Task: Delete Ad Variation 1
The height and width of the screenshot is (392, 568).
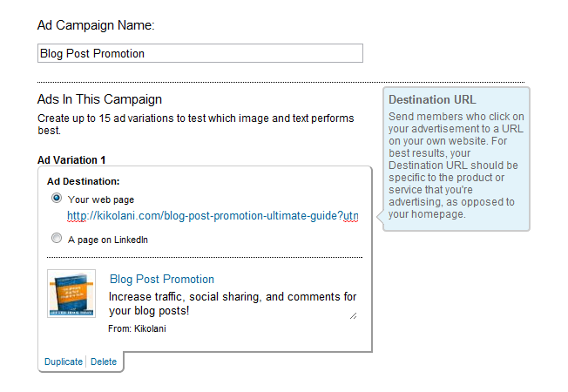Action: 104,362
